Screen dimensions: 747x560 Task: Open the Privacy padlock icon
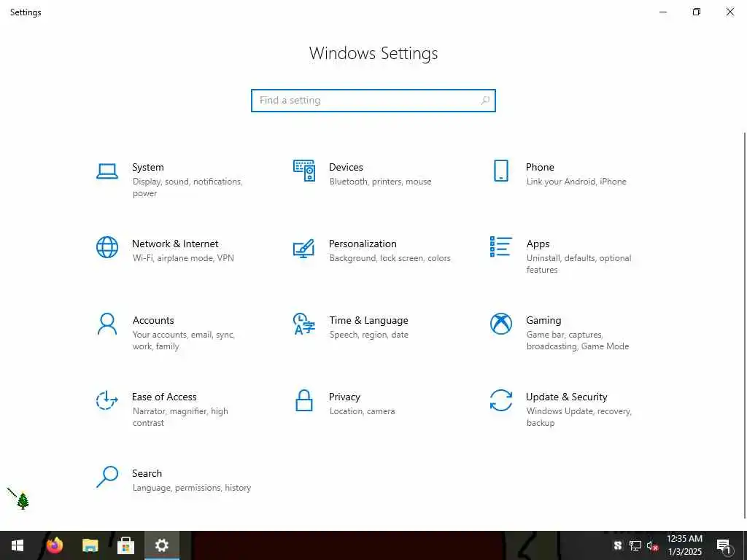304,400
